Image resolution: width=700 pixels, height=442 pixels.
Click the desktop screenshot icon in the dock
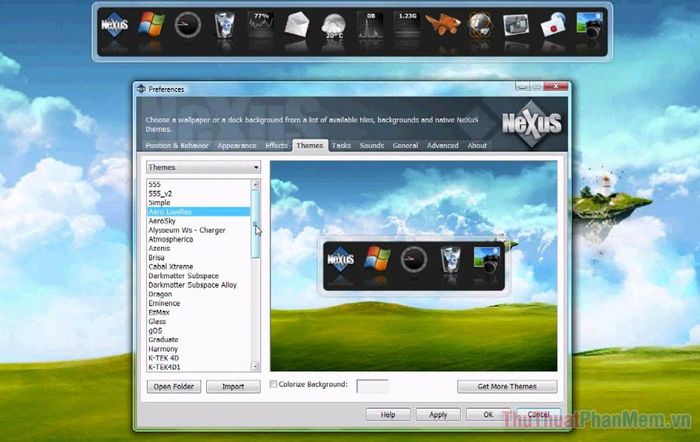click(x=516, y=25)
